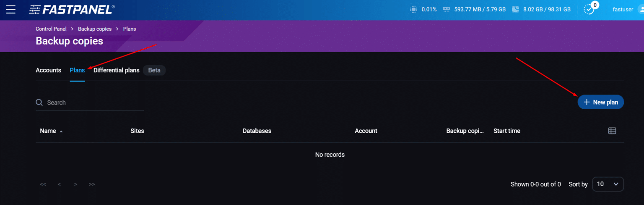Click the Shown 0-0 out of 0 text

click(x=536, y=184)
